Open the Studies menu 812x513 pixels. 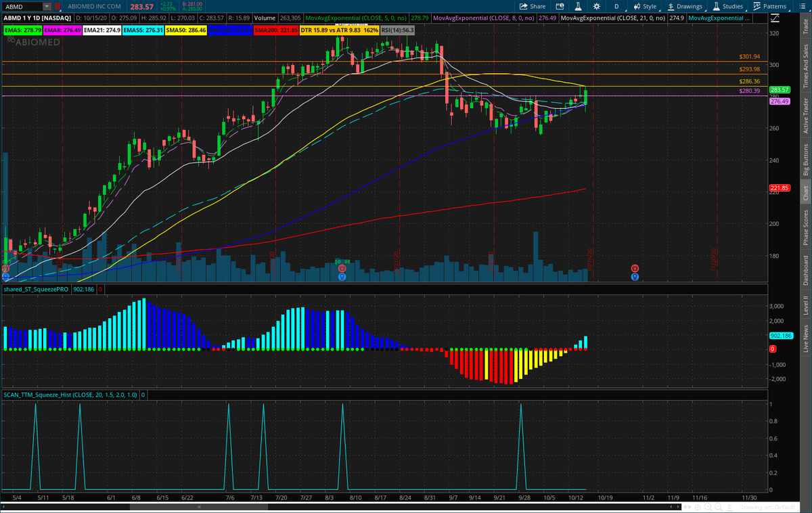[729, 6]
